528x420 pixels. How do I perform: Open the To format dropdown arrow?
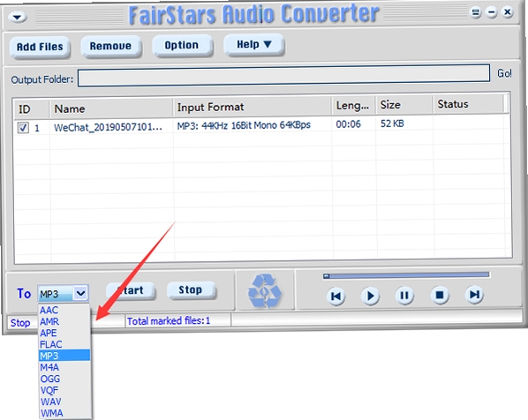[x=80, y=293]
